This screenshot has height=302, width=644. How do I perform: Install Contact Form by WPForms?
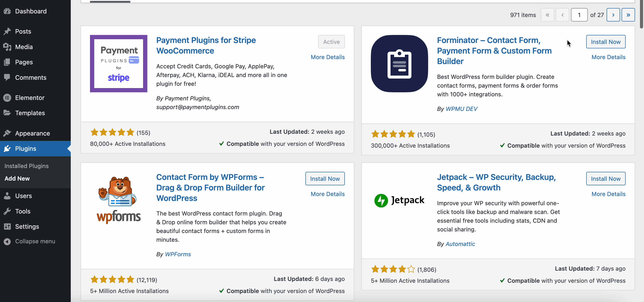click(325, 179)
